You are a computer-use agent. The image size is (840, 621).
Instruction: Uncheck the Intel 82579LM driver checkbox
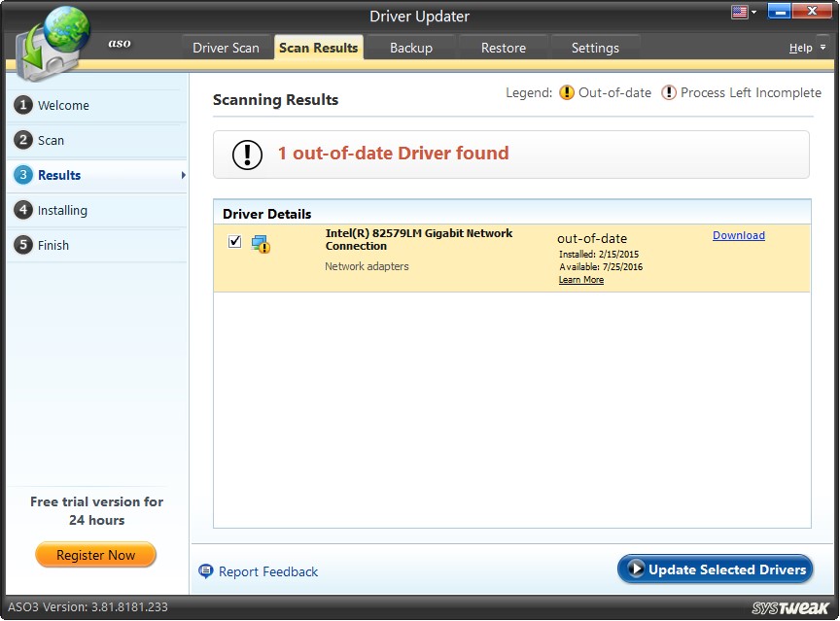[234, 240]
